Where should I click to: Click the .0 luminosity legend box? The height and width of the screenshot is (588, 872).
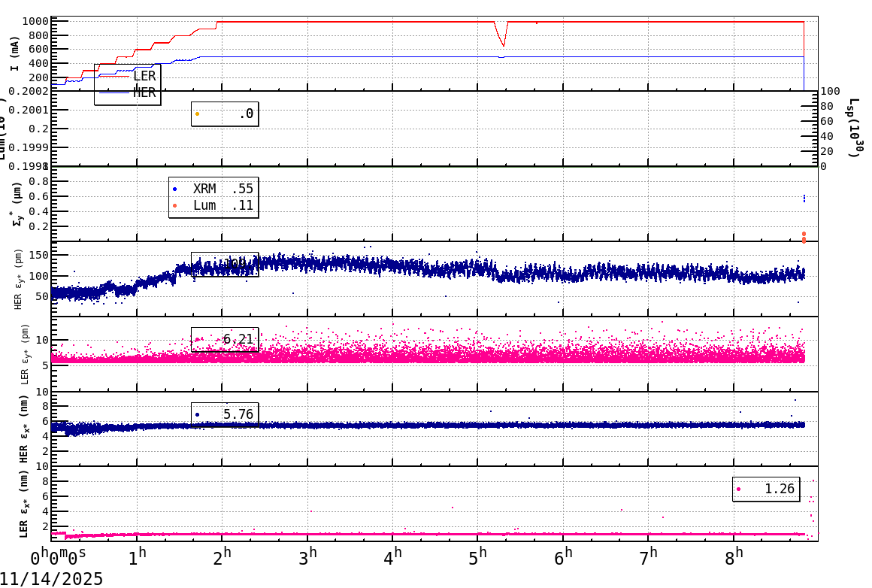[225, 114]
